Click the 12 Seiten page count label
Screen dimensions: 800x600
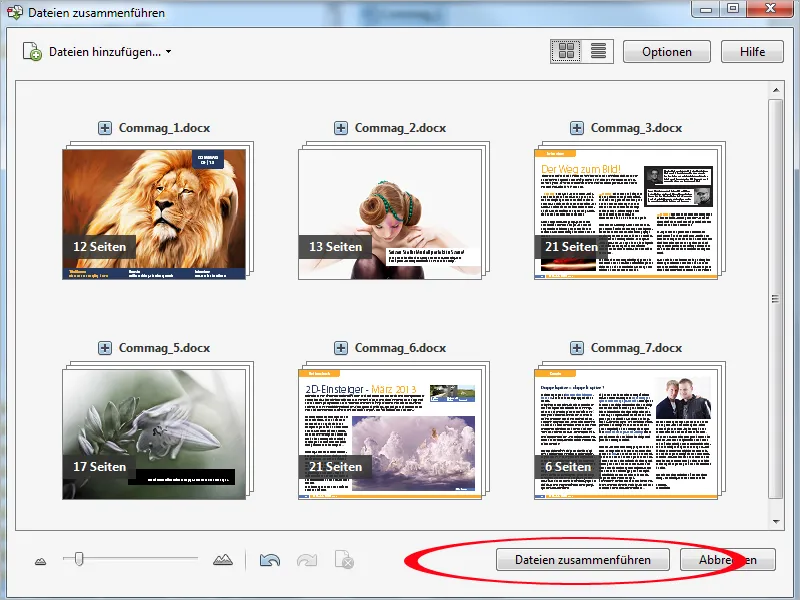coord(99,247)
